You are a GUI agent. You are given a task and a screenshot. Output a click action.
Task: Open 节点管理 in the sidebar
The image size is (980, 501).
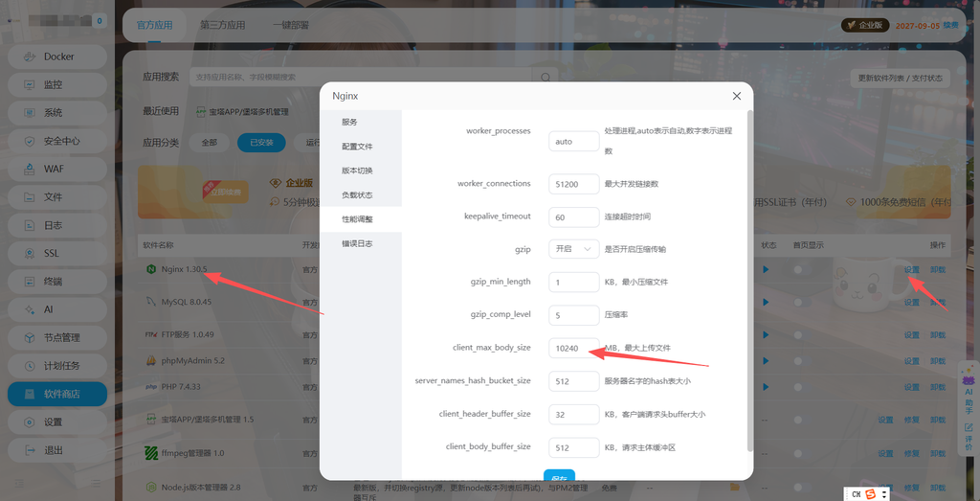pyautogui.click(x=56, y=338)
